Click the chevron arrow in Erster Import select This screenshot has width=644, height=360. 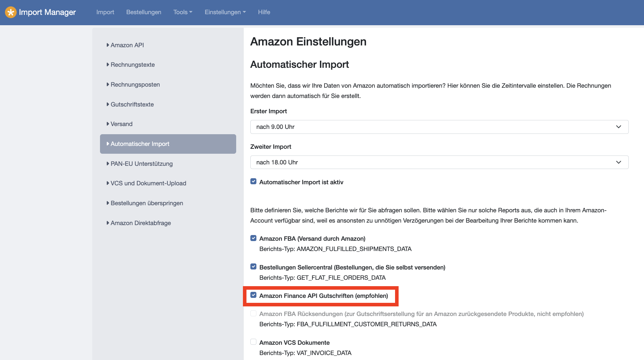[618, 127]
